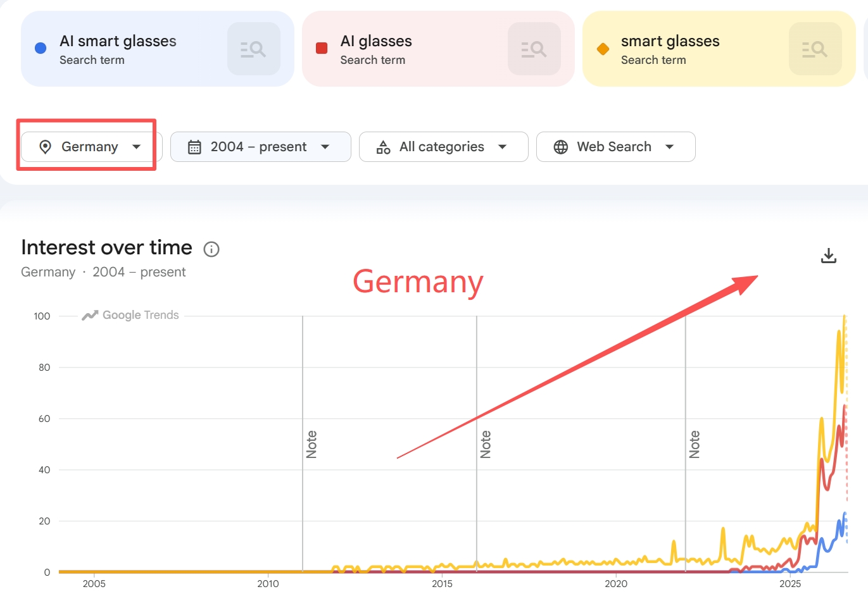Select the AI smart glasses search term
Image resolution: width=868 pixels, height=613 pixels.
pyautogui.click(x=118, y=41)
